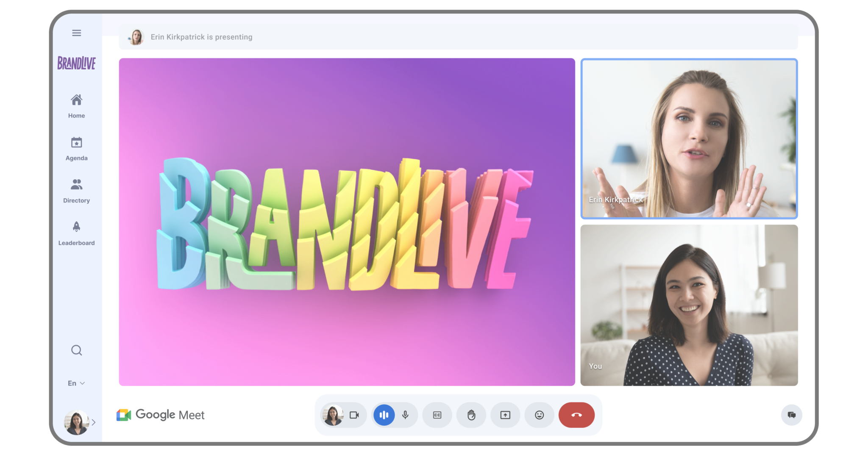Open the chat panel
Viewport: 868px width, 455px height.
click(x=792, y=415)
